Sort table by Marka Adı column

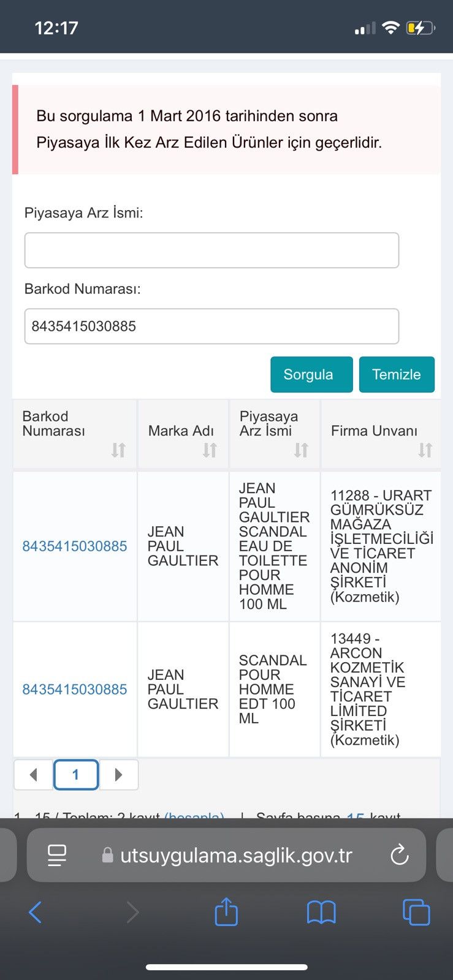(183, 434)
